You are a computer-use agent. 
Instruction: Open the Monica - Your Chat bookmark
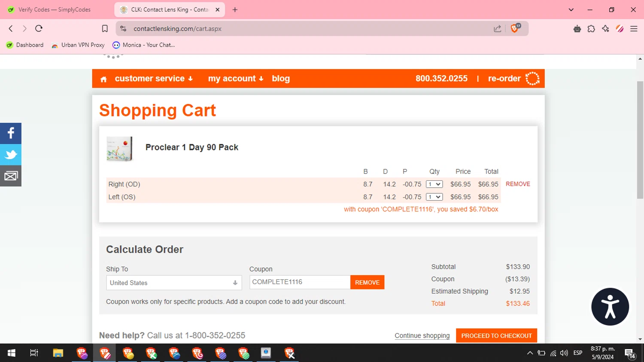[x=144, y=45]
